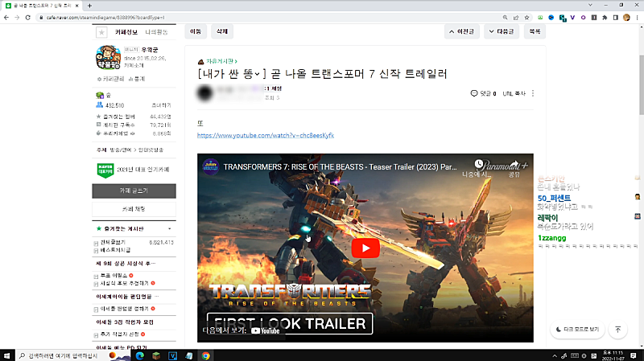Click the scroll-to-top arrow button
This screenshot has height=361, width=644.
click(617, 330)
